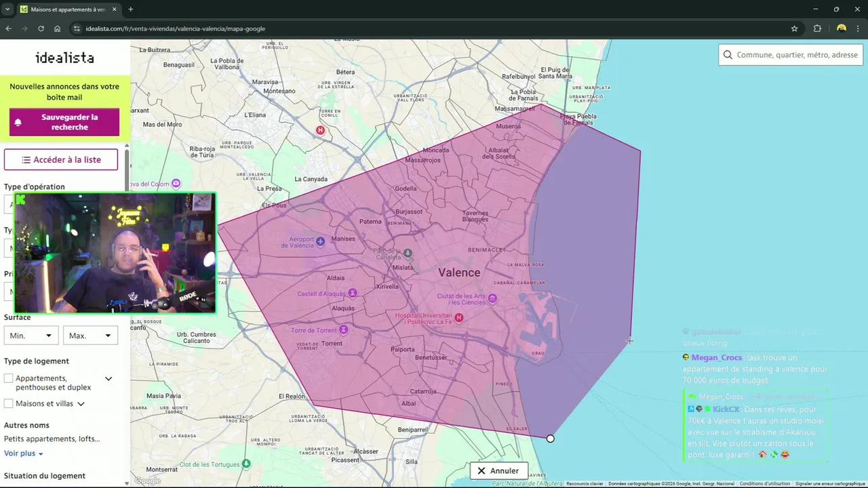868x488 pixels.
Task: Check Maisons et villas checkbox
Action: tap(9, 403)
